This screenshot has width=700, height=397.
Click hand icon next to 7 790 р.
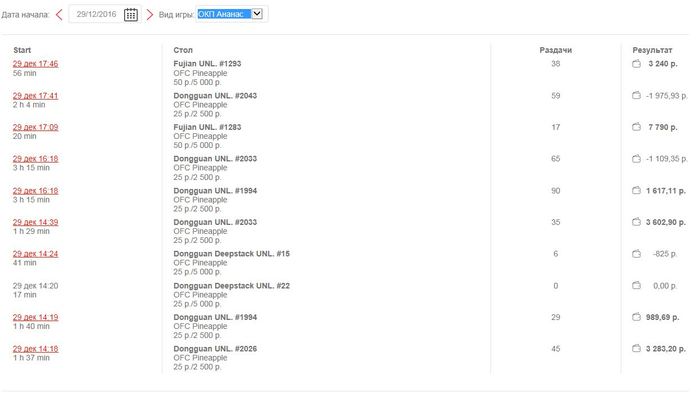[637, 127]
